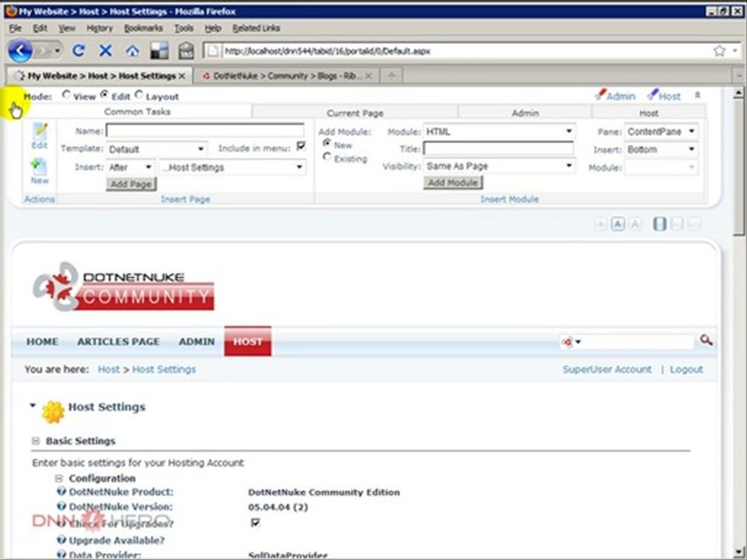The image size is (747, 560).
Task: Click the toolbar box icon beside address bar
Action: pyautogui.click(x=186, y=51)
